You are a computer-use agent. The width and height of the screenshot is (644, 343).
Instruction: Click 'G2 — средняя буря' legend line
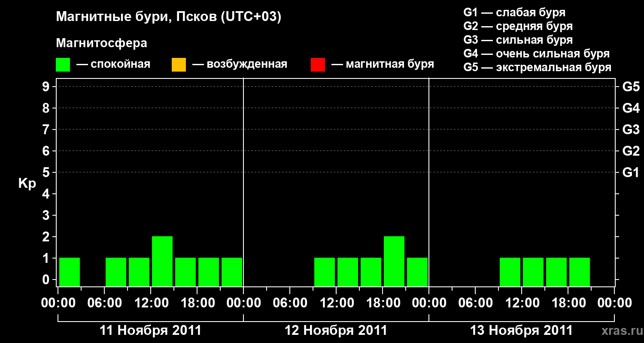tap(518, 26)
